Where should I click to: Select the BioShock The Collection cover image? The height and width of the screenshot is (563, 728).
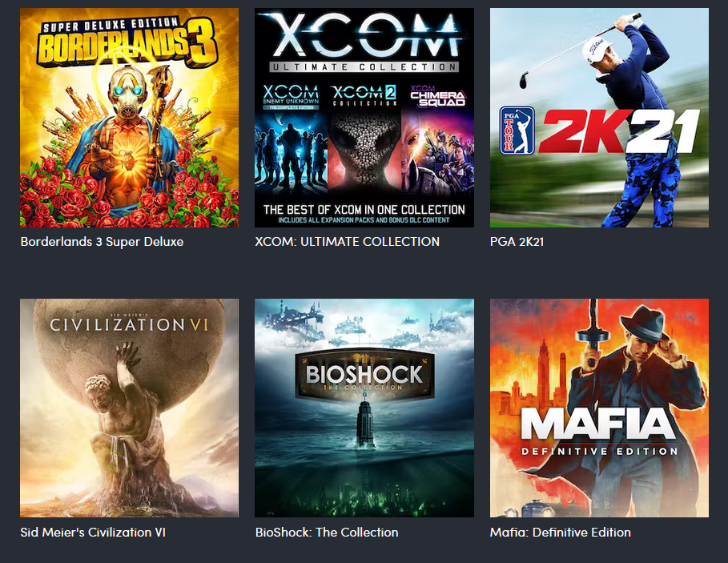pyautogui.click(x=364, y=408)
